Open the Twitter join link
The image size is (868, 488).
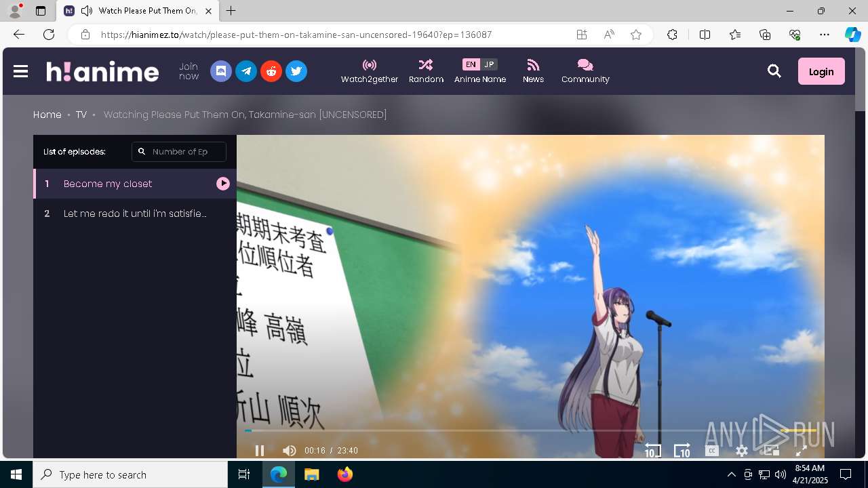tap(296, 71)
